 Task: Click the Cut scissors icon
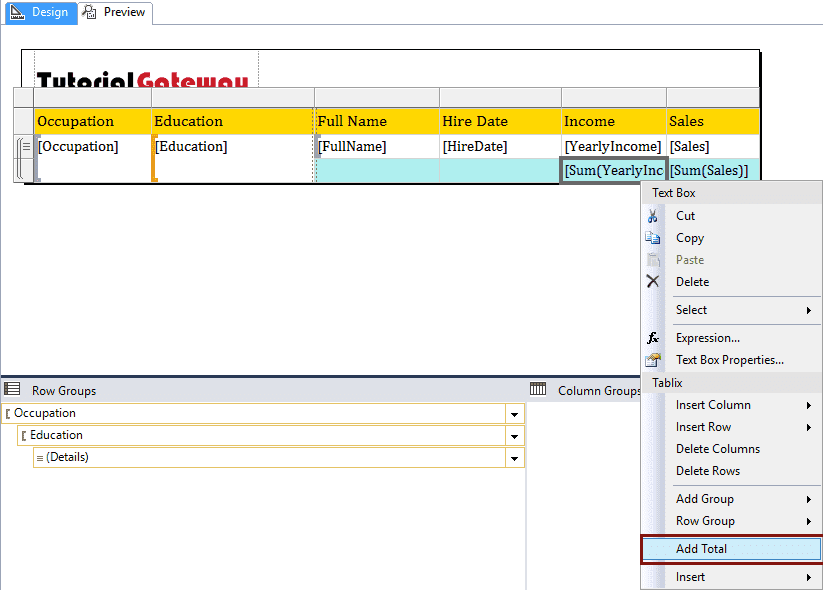point(653,215)
